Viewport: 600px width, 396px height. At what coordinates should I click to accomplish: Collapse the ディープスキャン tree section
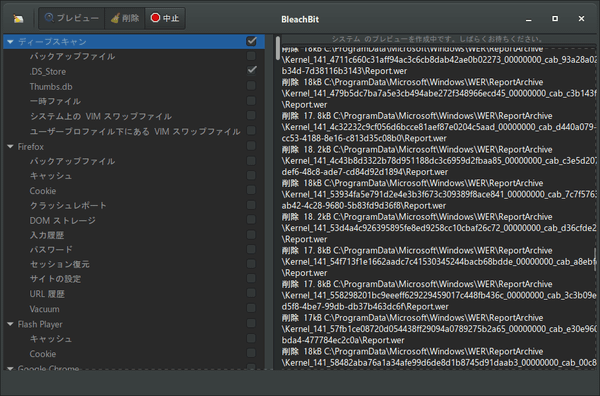10,41
